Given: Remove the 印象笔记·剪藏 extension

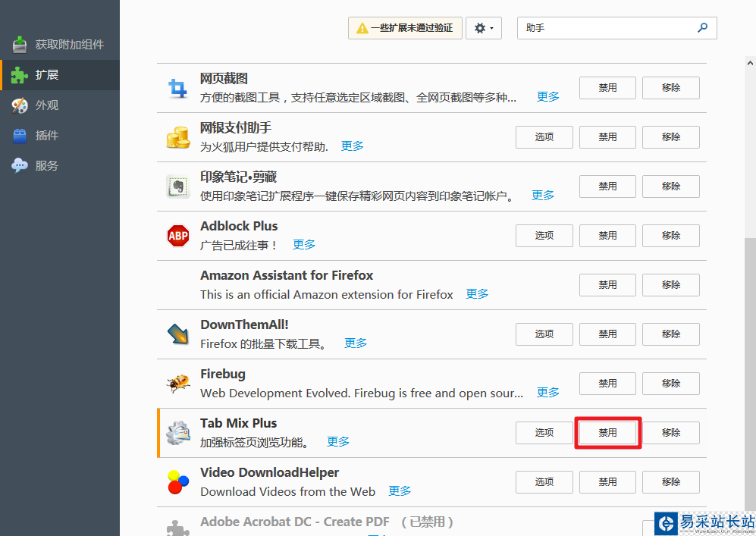Looking at the screenshot, I should point(670,186).
